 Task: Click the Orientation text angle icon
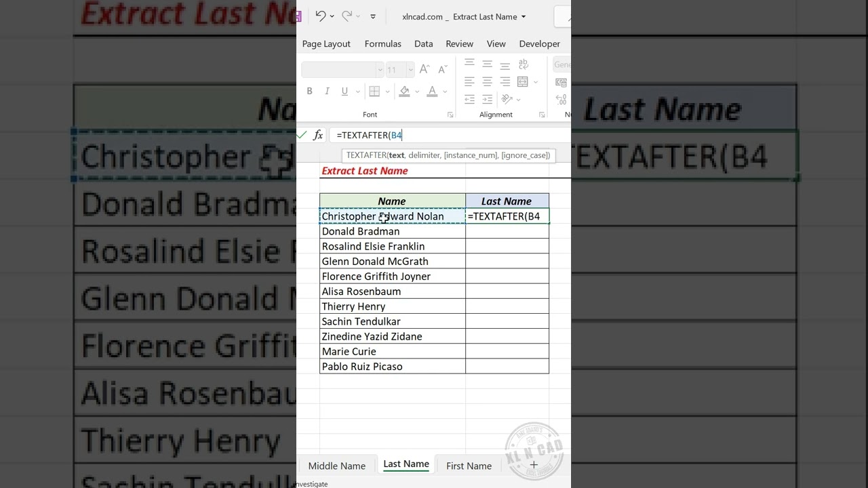click(507, 99)
